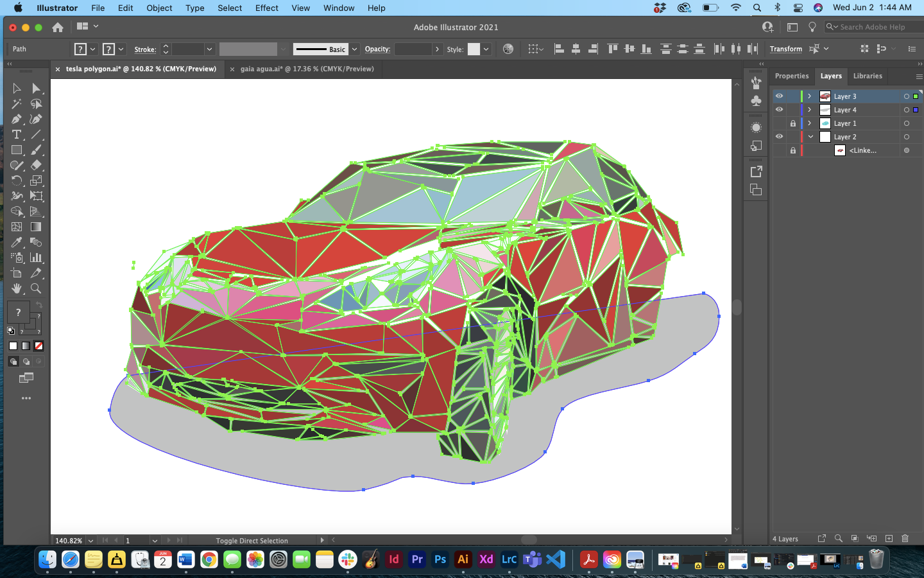This screenshot has width=924, height=578.
Task: Pick the Line Segment tool
Action: pos(36,134)
